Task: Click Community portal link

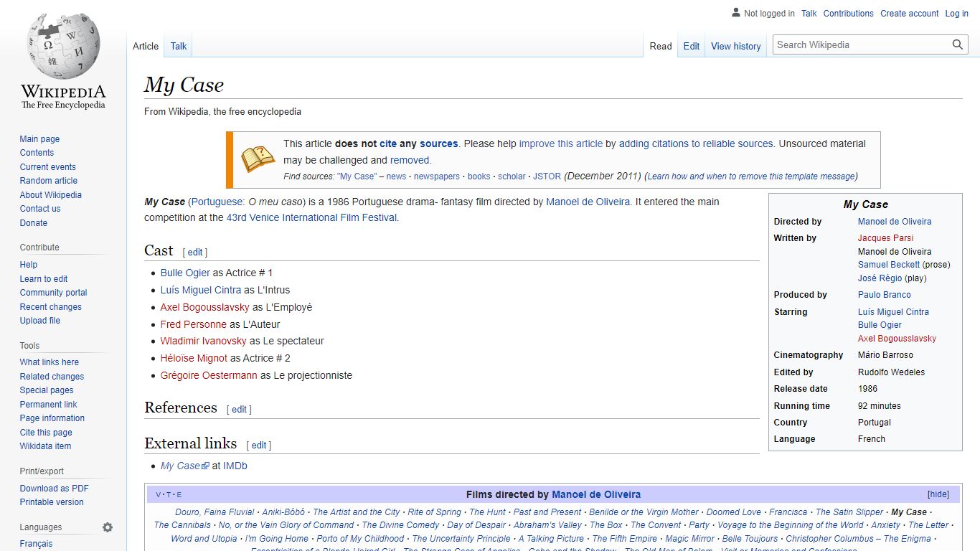Action: (x=53, y=293)
